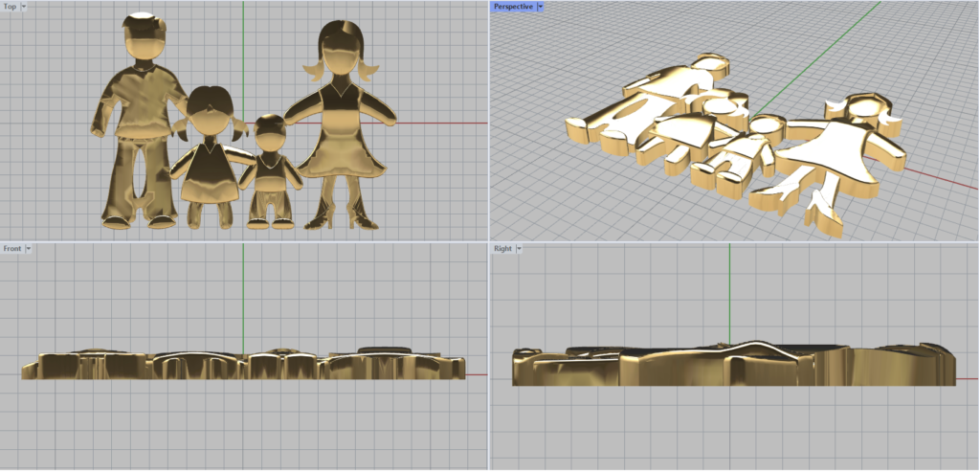Activate the Top viewport title label
980x473 pixels.
pos(10,7)
